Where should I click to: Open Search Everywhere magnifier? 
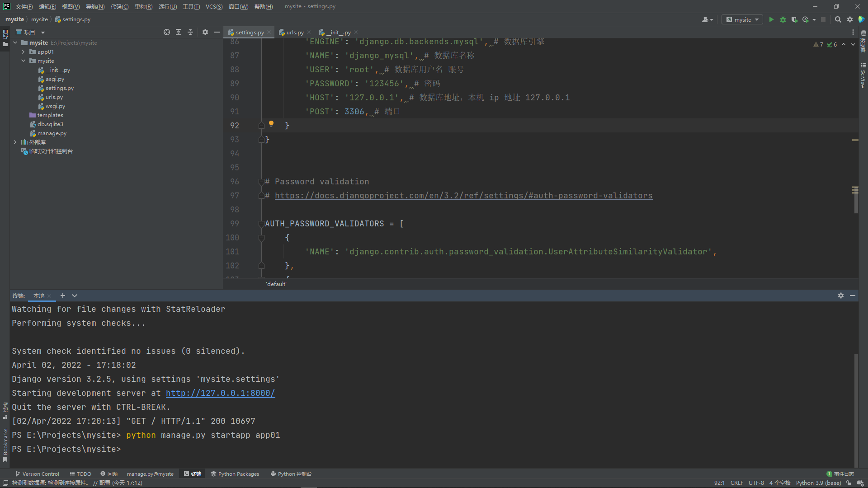[x=838, y=19]
